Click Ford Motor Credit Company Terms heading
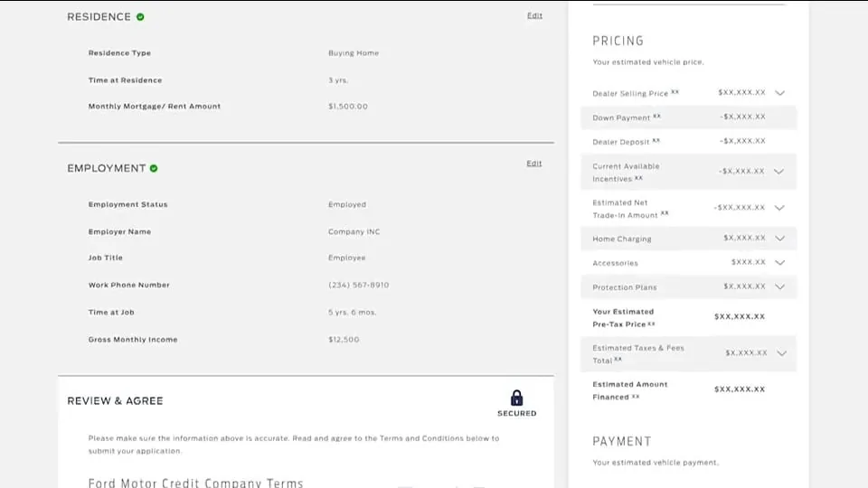The image size is (868, 488). [x=196, y=483]
